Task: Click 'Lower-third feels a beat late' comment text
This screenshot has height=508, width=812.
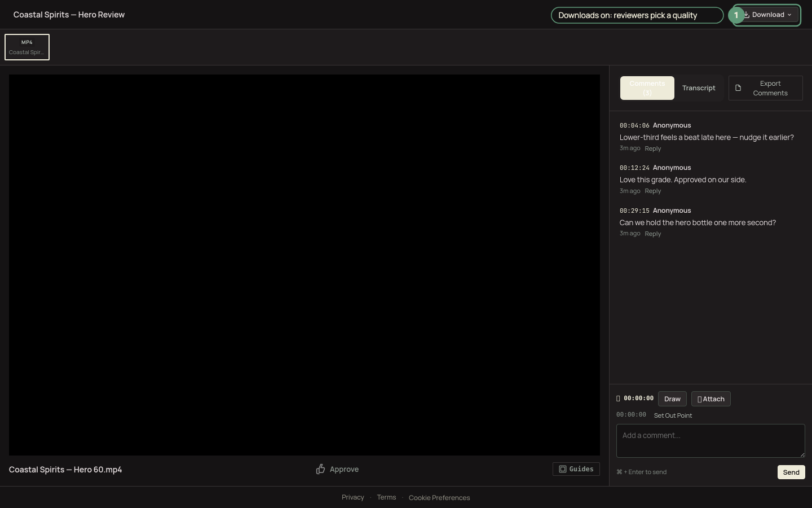Action: pos(707,137)
